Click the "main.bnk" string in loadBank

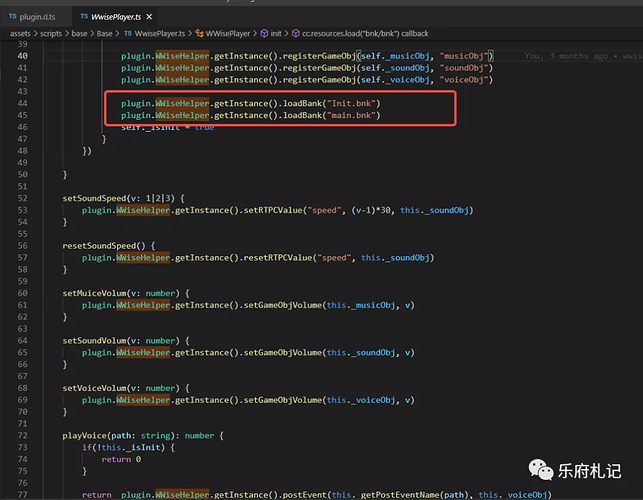(351, 115)
